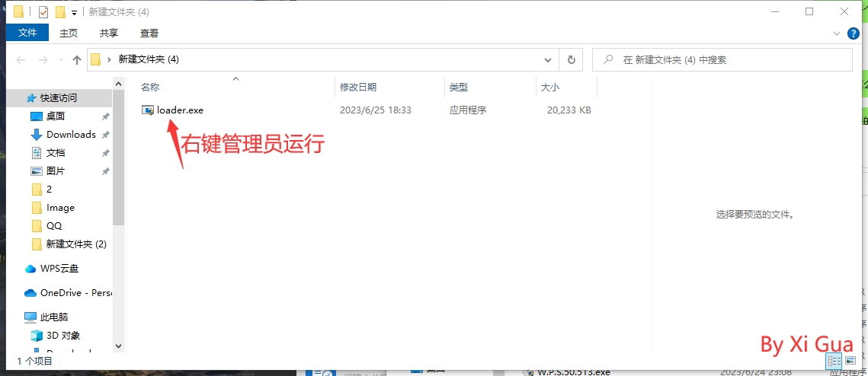
Task: Sort files by 大小 column header
Action: (x=549, y=88)
